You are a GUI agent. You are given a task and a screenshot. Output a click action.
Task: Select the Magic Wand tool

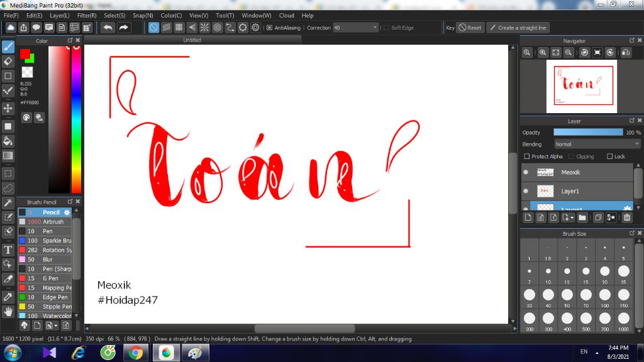(8, 202)
